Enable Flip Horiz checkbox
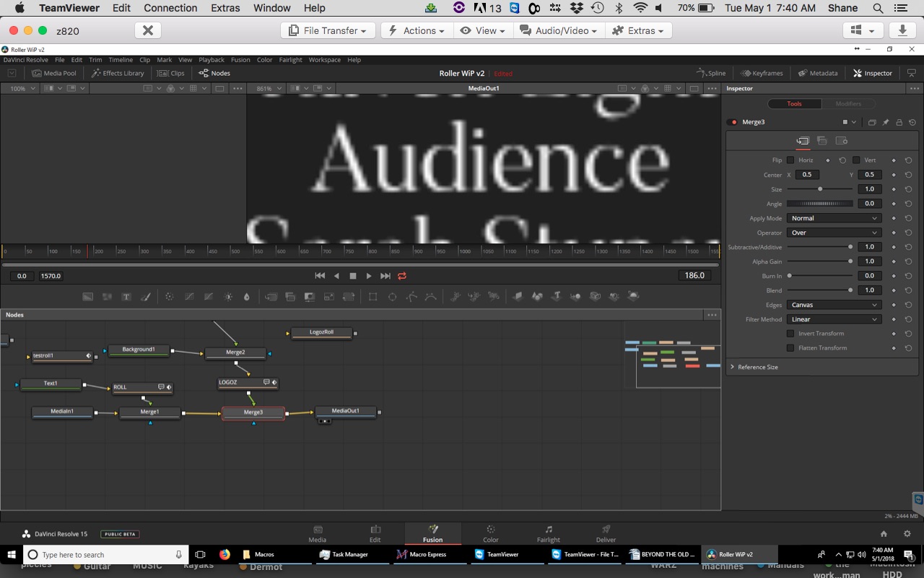This screenshot has width=924, height=578. coord(790,160)
